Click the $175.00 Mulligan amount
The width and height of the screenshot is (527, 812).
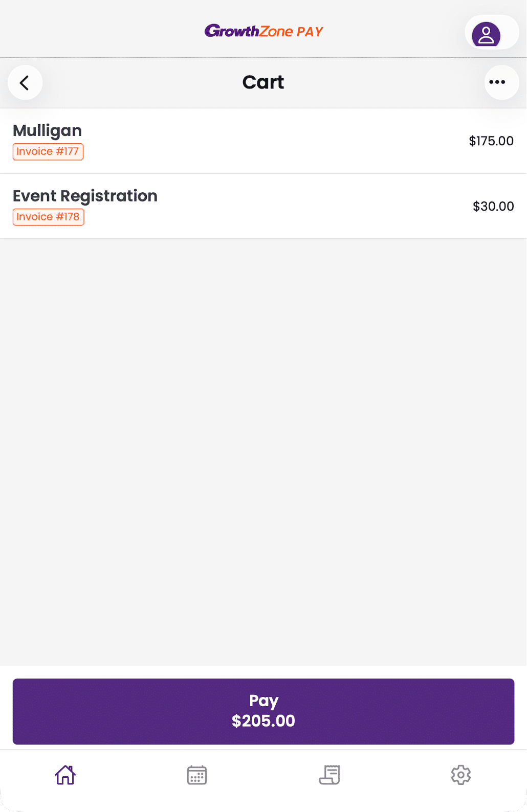tap(491, 141)
